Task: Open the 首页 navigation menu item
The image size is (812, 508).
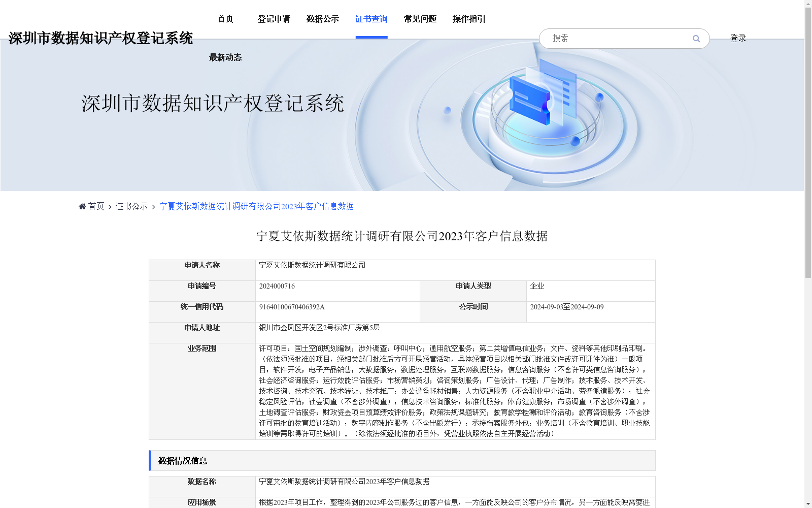Action: [x=225, y=19]
